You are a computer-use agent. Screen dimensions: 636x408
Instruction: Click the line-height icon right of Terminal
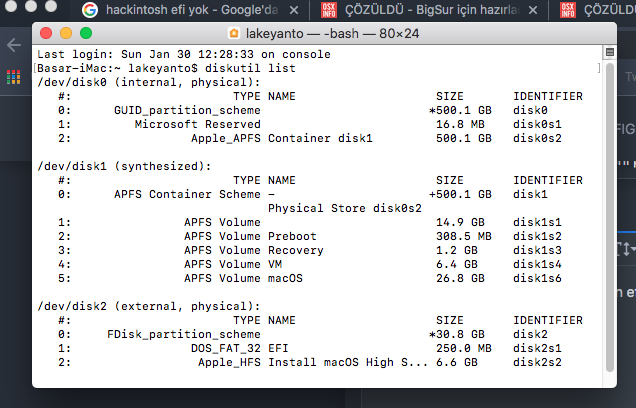click(625, 248)
